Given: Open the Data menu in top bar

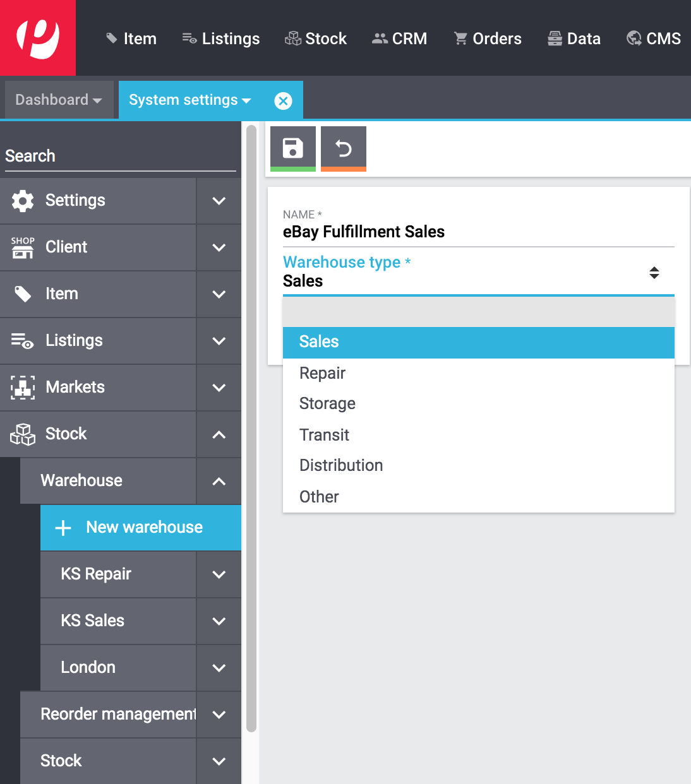Looking at the screenshot, I should click(x=574, y=39).
